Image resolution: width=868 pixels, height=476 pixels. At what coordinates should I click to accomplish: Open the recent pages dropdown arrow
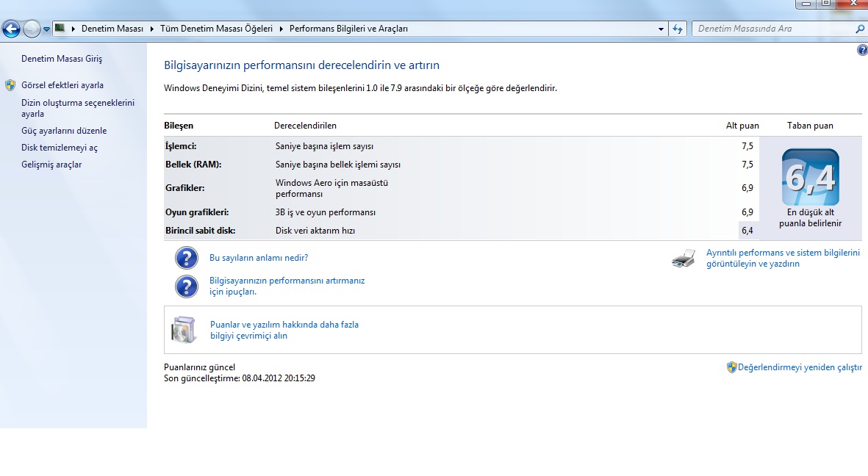[46, 29]
